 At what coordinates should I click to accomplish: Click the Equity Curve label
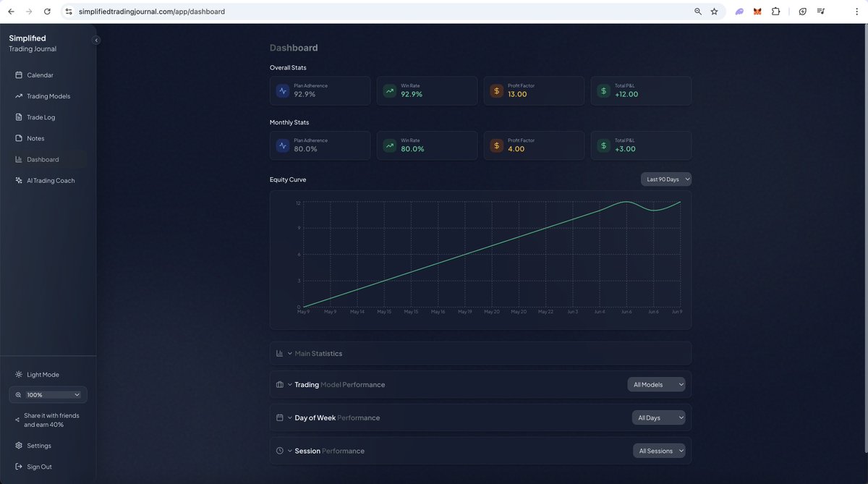coord(288,179)
